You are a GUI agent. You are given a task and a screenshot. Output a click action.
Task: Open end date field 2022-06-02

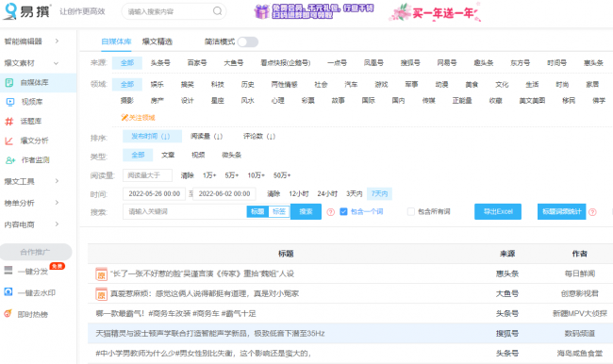coord(224,193)
